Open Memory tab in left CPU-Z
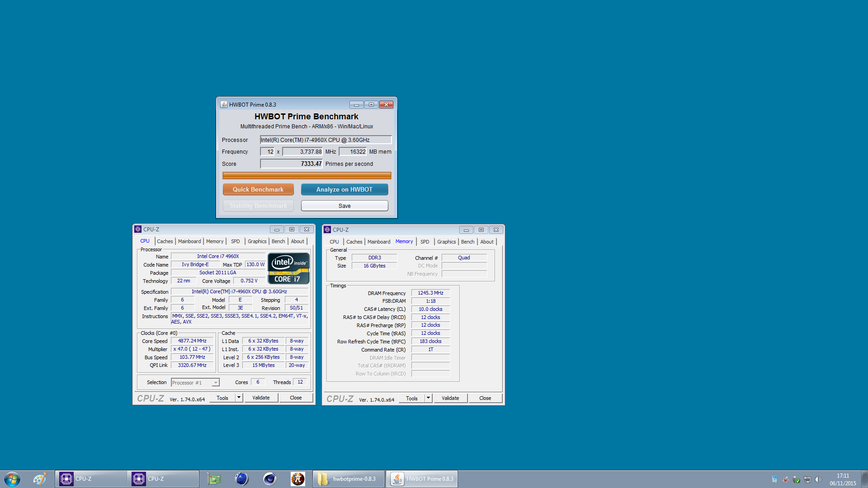Viewport: 868px width, 488px height. 215,241
